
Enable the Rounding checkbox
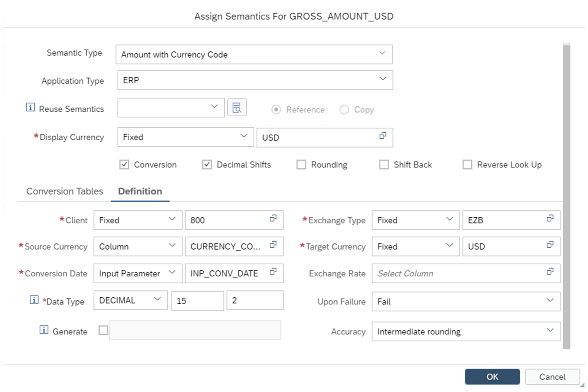[301, 164]
